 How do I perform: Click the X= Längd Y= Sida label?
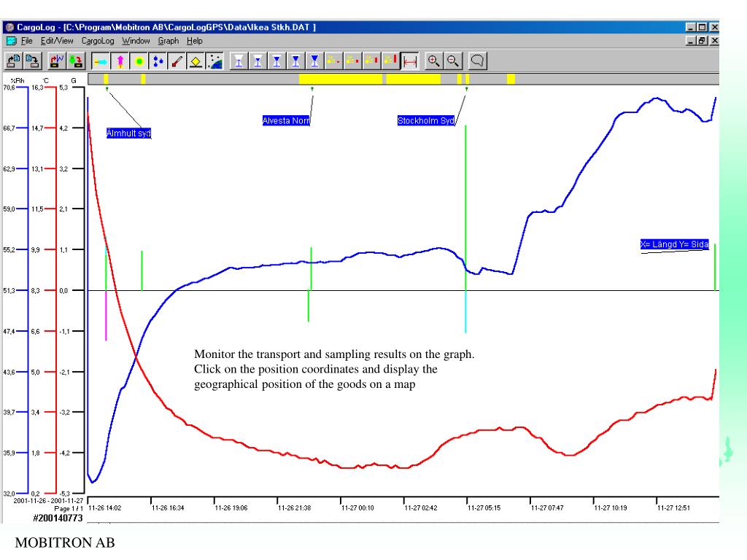[x=674, y=244]
